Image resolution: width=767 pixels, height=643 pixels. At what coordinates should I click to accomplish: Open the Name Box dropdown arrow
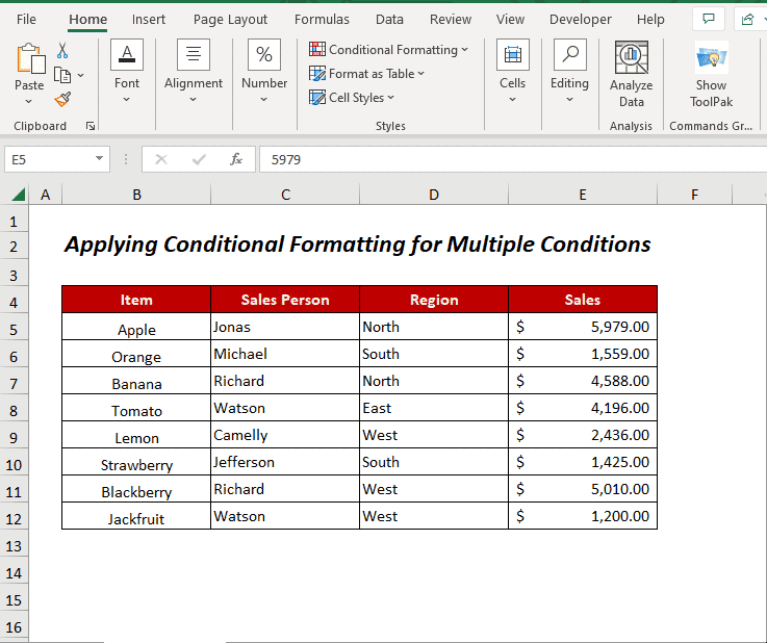click(99, 158)
